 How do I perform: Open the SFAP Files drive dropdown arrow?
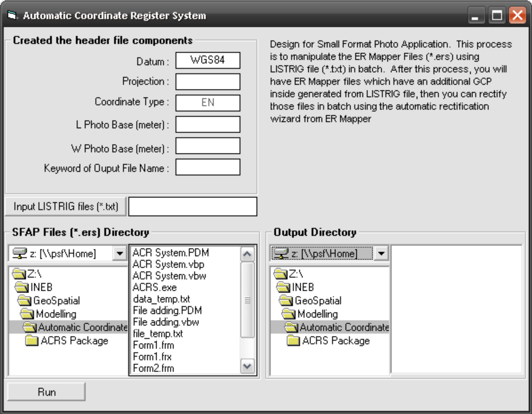(120, 254)
